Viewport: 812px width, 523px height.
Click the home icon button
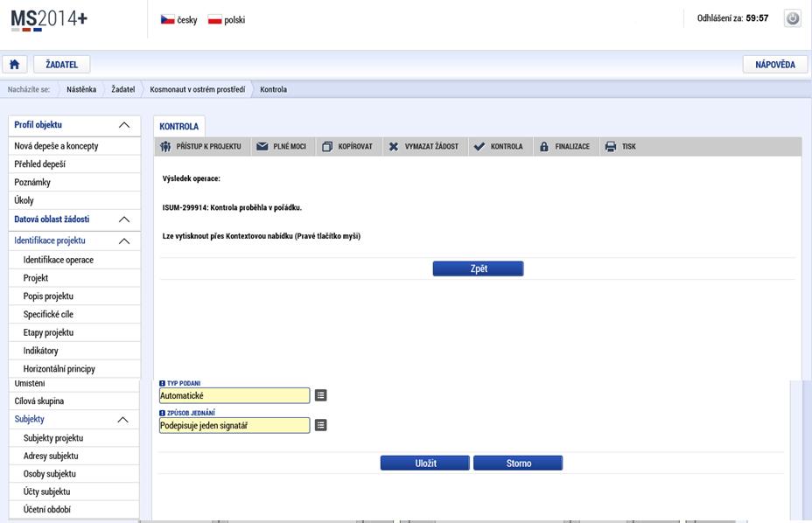coord(15,64)
